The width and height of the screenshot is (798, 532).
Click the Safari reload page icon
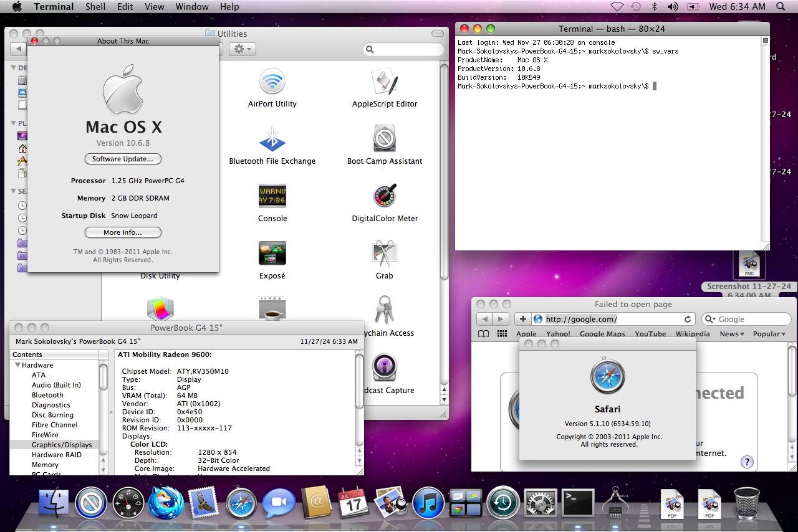tap(688, 319)
